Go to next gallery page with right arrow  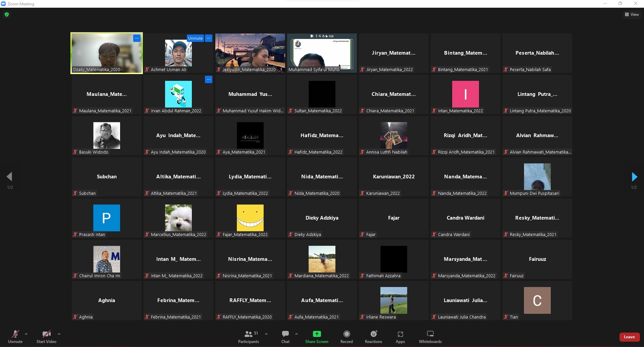634,177
